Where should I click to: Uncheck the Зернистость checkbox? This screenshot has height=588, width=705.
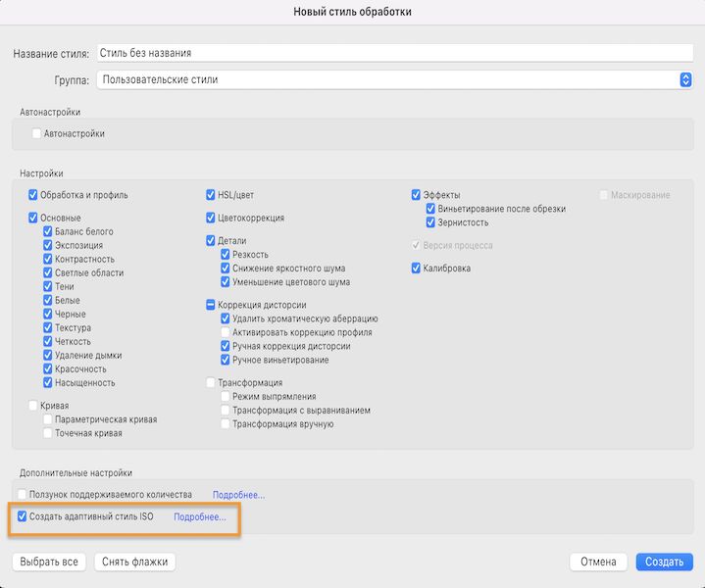430,222
